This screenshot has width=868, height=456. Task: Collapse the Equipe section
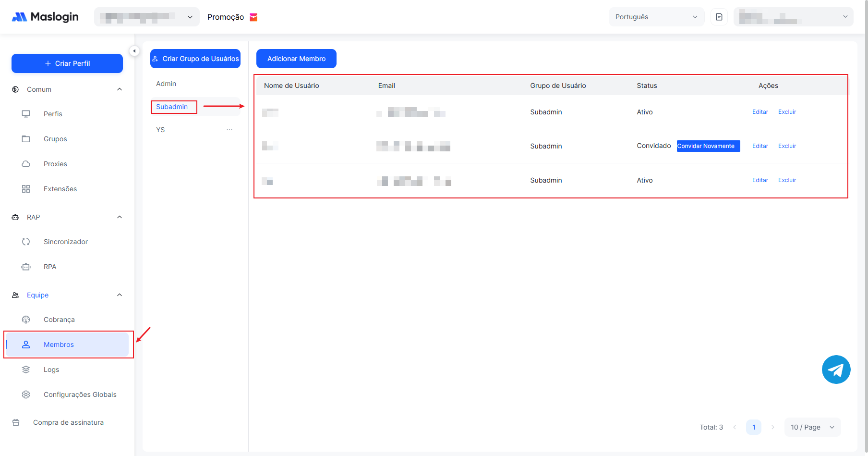click(120, 295)
